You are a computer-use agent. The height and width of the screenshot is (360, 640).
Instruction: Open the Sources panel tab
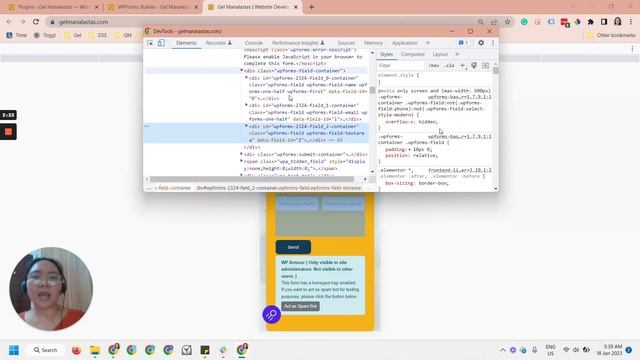coord(346,43)
